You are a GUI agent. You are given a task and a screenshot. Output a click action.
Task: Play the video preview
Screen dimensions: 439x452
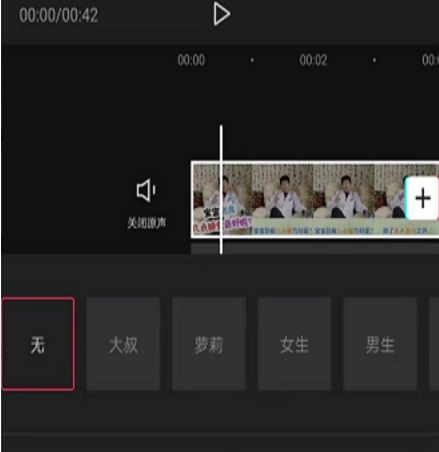[222, 14]
